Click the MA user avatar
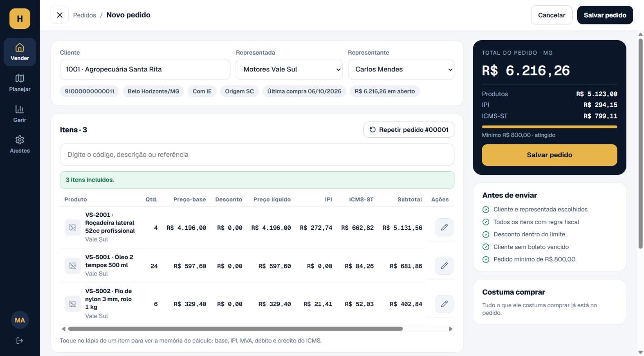The height and width of the screenshot is (356, 644). 20,320
